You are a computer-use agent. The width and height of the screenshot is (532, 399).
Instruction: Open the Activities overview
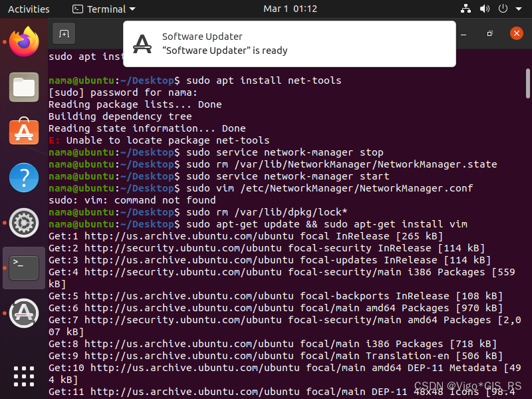pyautogui.click(x=29, y=9)
